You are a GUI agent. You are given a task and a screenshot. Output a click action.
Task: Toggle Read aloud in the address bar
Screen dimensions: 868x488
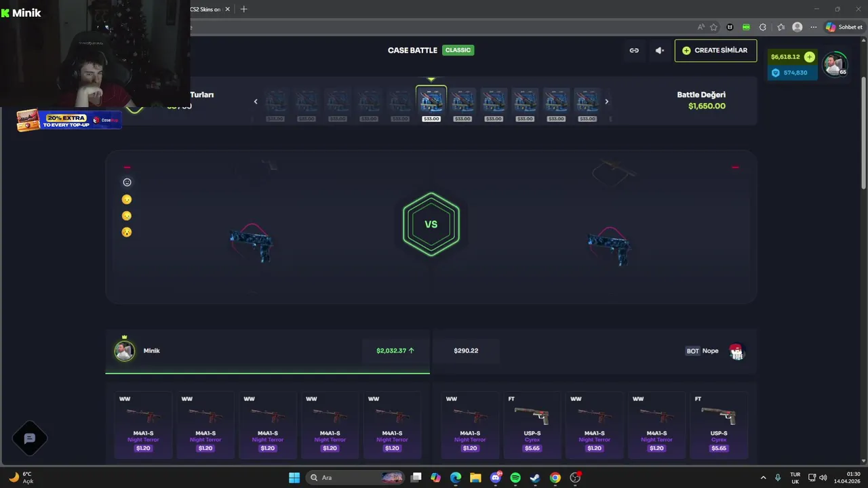click(701, 27)
